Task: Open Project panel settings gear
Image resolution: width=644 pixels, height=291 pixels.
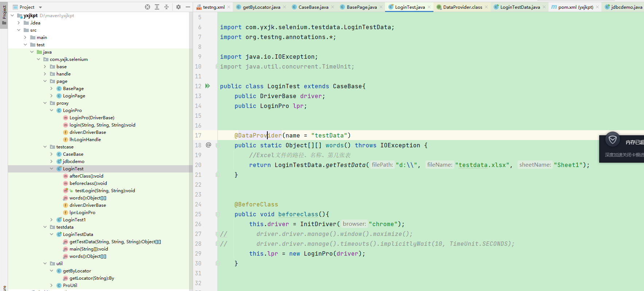Action: click(x=178, y=7)
